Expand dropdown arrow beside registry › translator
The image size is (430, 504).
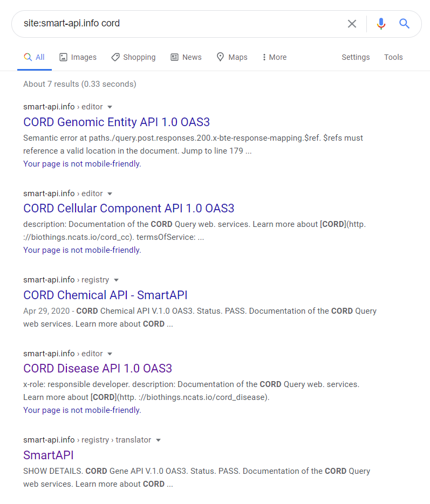(x=158, y=440)
